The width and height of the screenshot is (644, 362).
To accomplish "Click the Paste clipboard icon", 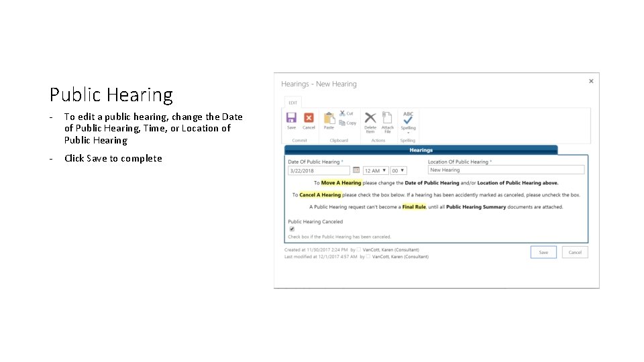I will coord(329,118).
